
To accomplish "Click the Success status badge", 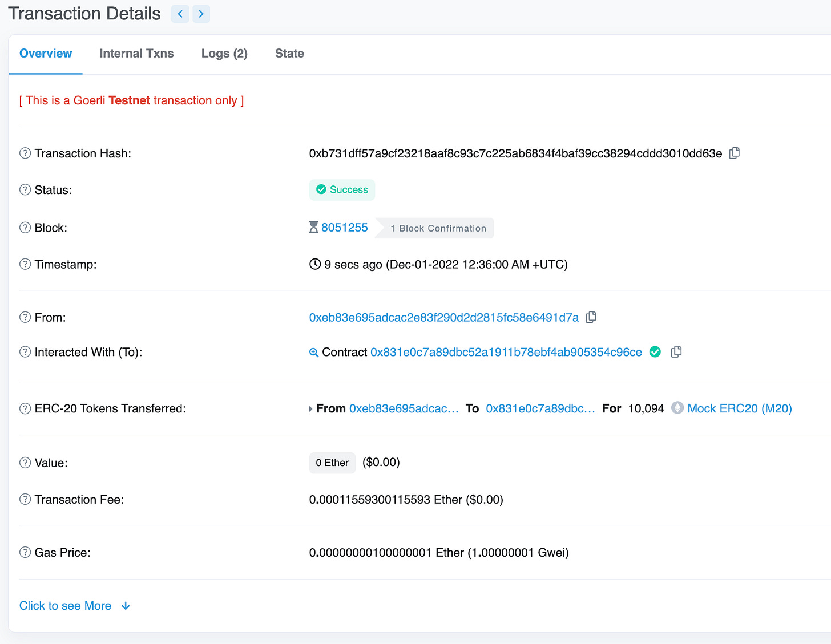I will pyautogui.click(x=342, y=189).
